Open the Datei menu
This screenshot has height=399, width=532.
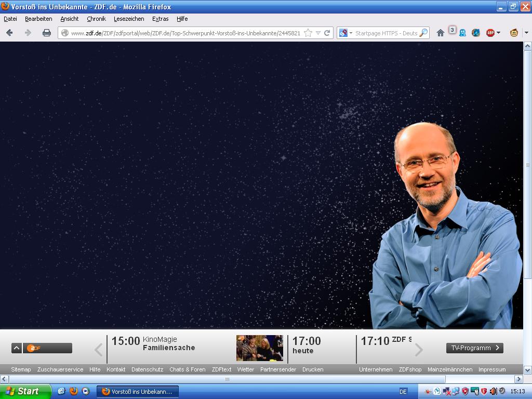[x=10, y=19]
